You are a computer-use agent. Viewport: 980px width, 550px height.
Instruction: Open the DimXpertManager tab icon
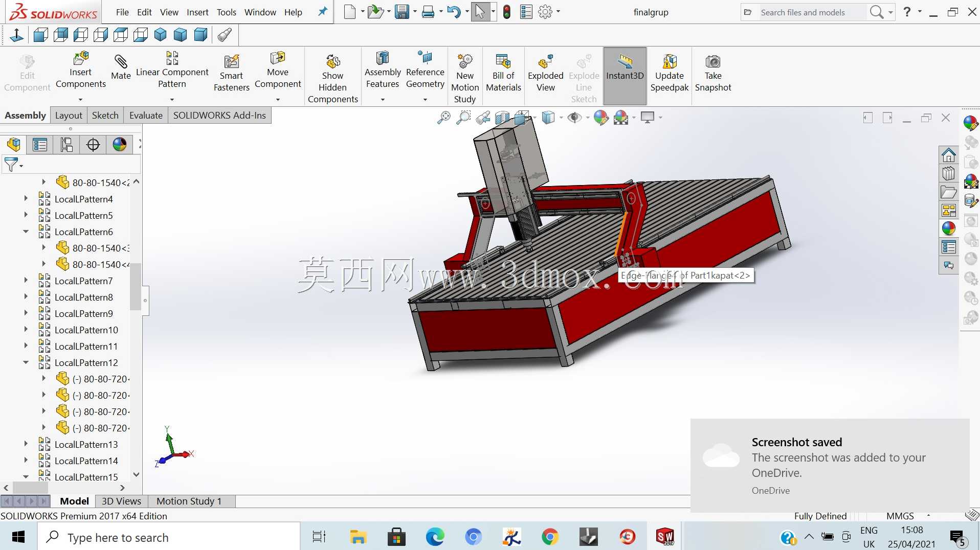93,145
